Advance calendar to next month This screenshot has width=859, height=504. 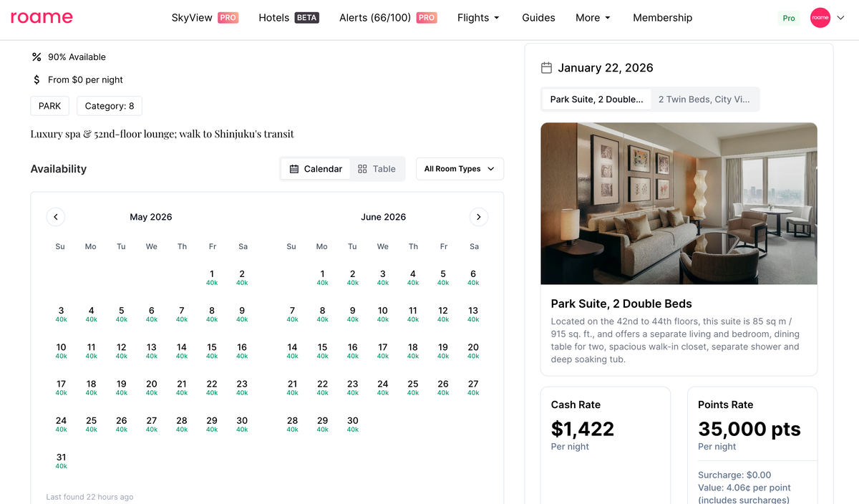pos(478,217)
